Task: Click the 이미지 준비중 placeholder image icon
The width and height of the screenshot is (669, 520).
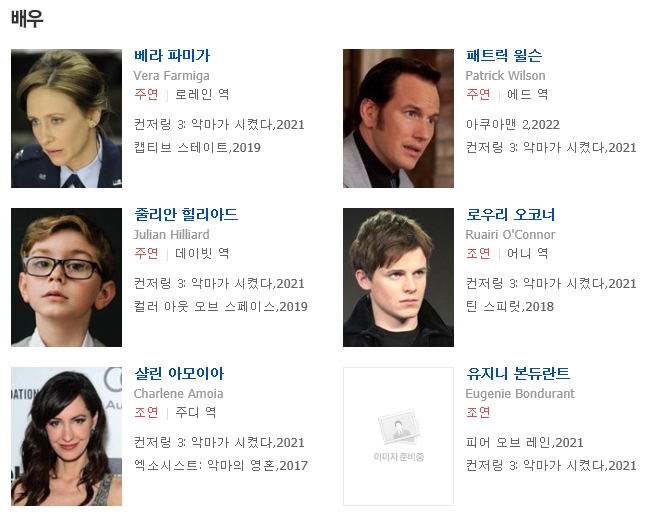Action: [x=398, y=436]
